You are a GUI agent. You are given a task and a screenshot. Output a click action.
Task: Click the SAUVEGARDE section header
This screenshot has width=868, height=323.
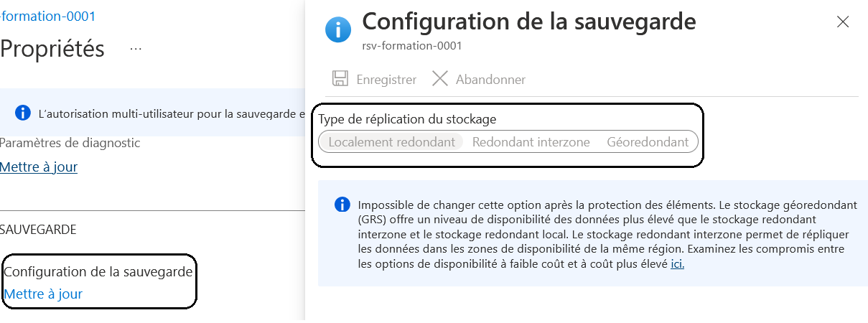click(x=38, y=229)
